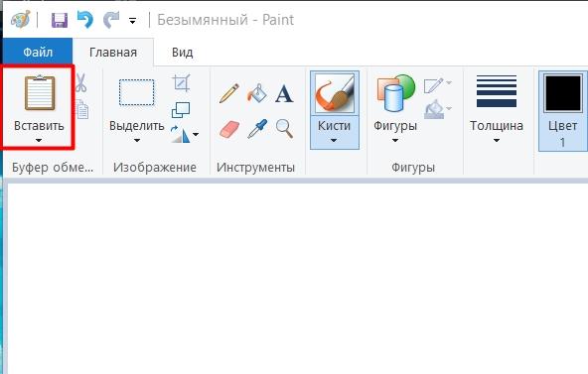Select the Color picker eyedropper
This screenshot has height=374, width=588.
tap(257, 129)
